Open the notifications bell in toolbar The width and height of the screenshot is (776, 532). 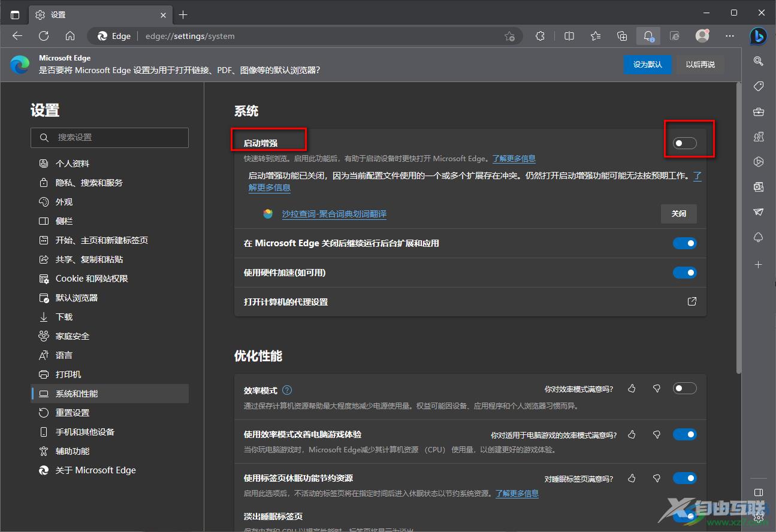coord(648,36)
